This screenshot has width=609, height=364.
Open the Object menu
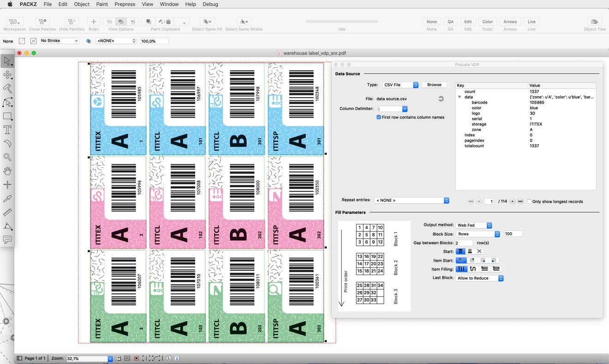(82, 4)
